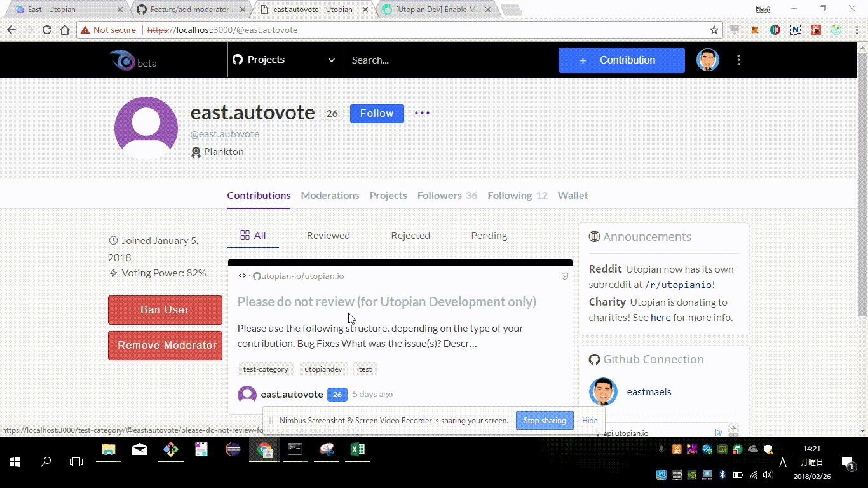
Task: Open the command prompt from the taskbar
Action: (x=295, y=450)
